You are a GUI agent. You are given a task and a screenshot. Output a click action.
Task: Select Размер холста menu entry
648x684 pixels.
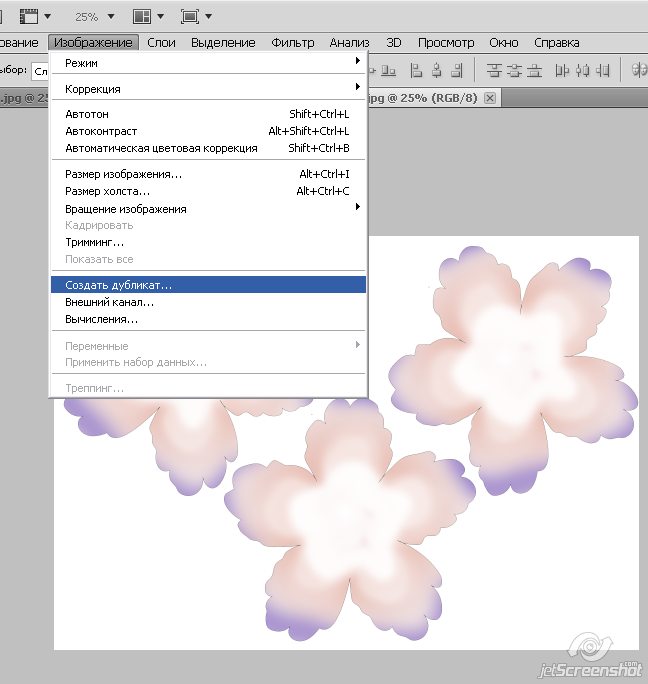[x=108, y=191]
